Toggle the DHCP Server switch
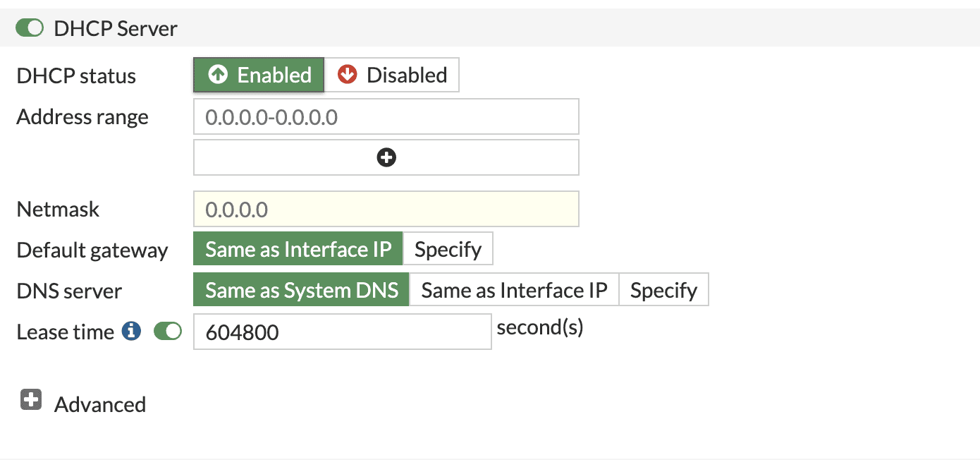980x460 pixels. click(x=30, y=29)
